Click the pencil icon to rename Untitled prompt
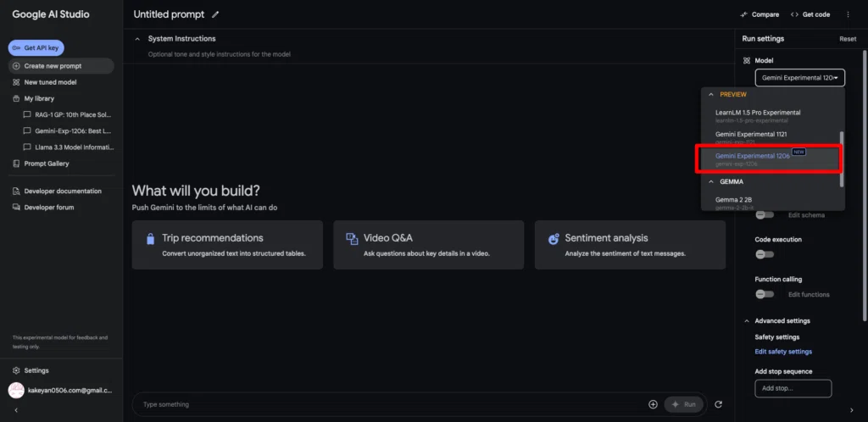Image resolution: width=868 pixels, height=422 pixels. [x=215, y=15]
